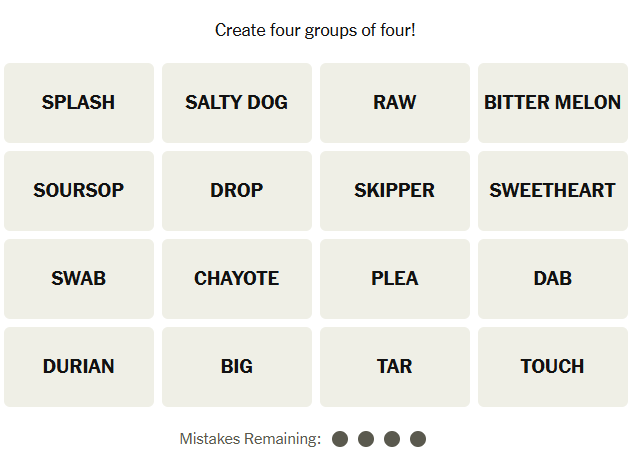Pick the SKIPPER tile
The image size is (634, 455).
(395, 191)
